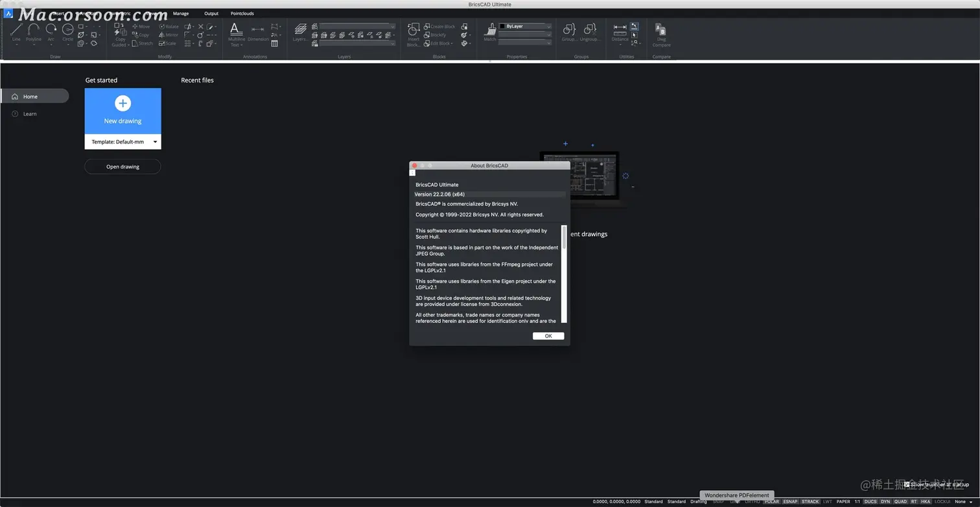
Task: Open the Layers panel button
Action: (x=300, y=32)
